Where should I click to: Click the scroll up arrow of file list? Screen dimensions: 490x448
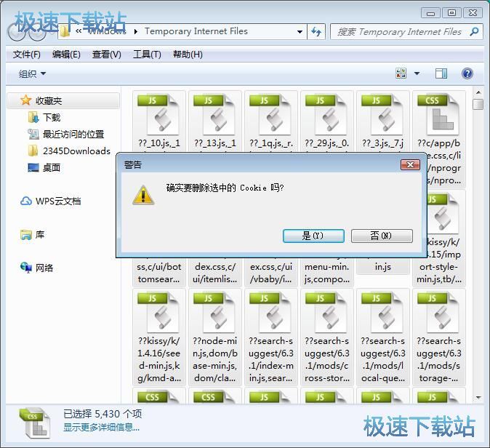[x=478, y=92]
